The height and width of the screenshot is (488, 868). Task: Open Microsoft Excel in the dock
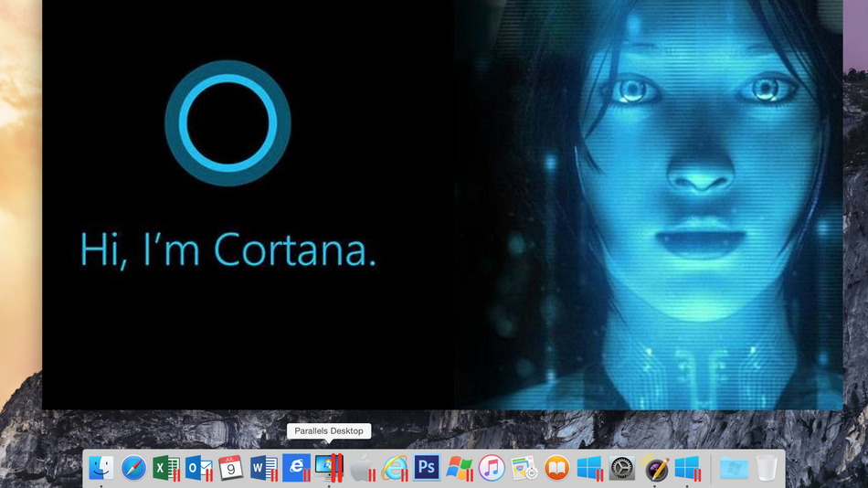click(165, 468)
